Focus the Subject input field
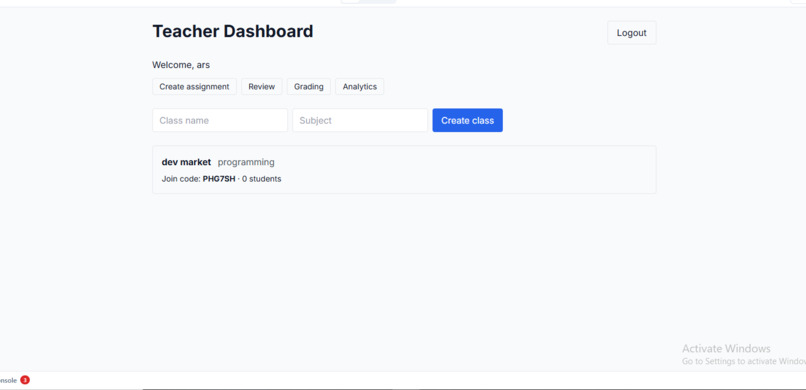The width and height of the screenshot is (806, 390). point(360,120)
